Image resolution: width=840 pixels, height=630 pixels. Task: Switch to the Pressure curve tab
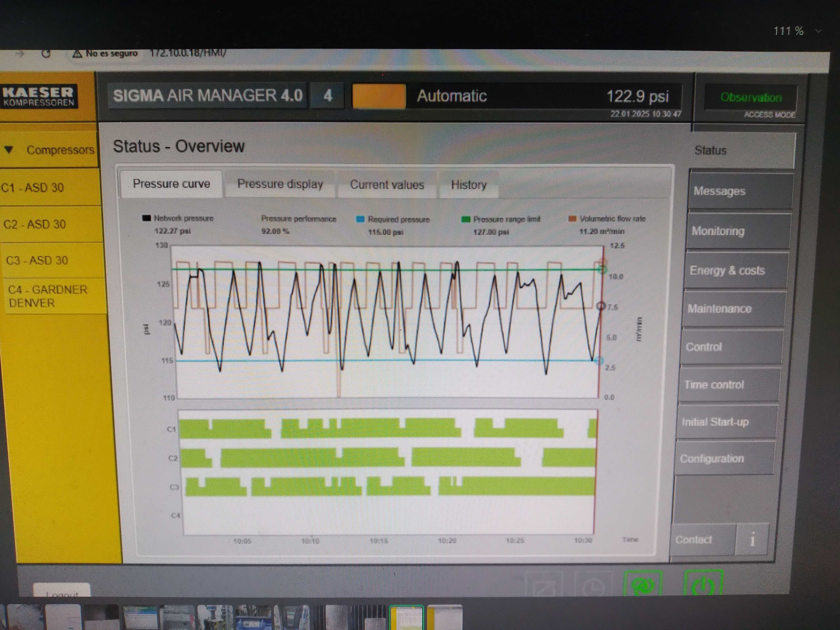coord(171,184)
